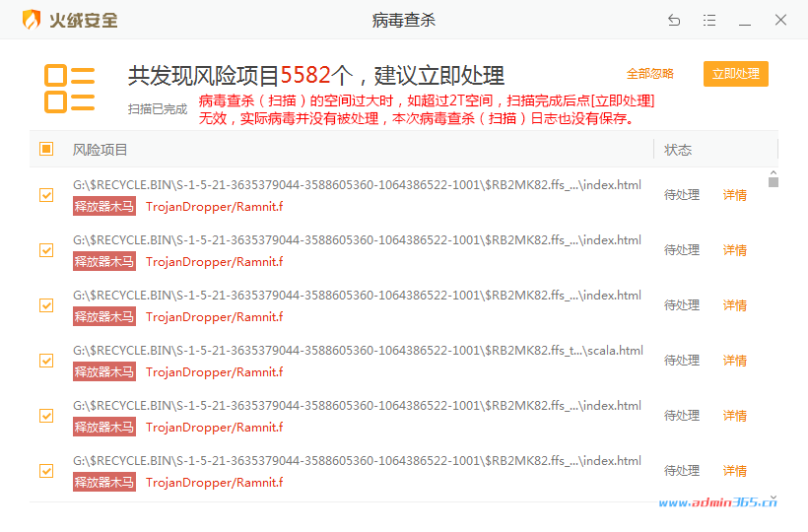Open 详情 for the third risk item
Image resolution: width=808 pixels, height=532 pixels.
click(x=735, y=305)
